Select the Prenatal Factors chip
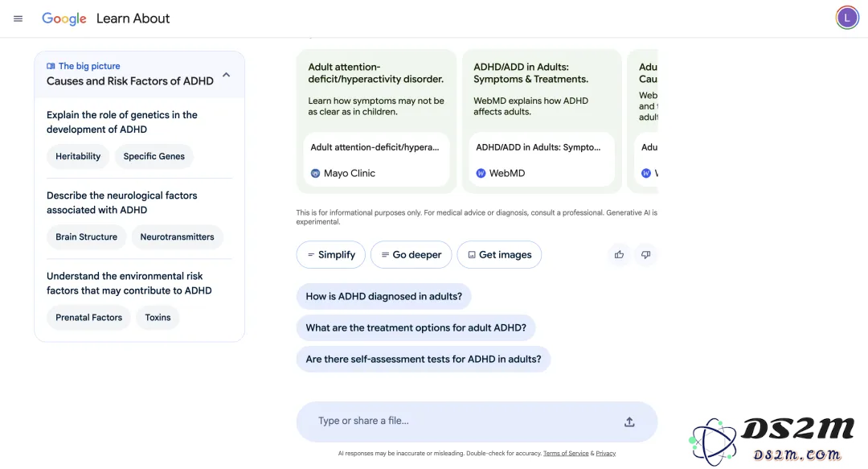 (x=88, y=318)
